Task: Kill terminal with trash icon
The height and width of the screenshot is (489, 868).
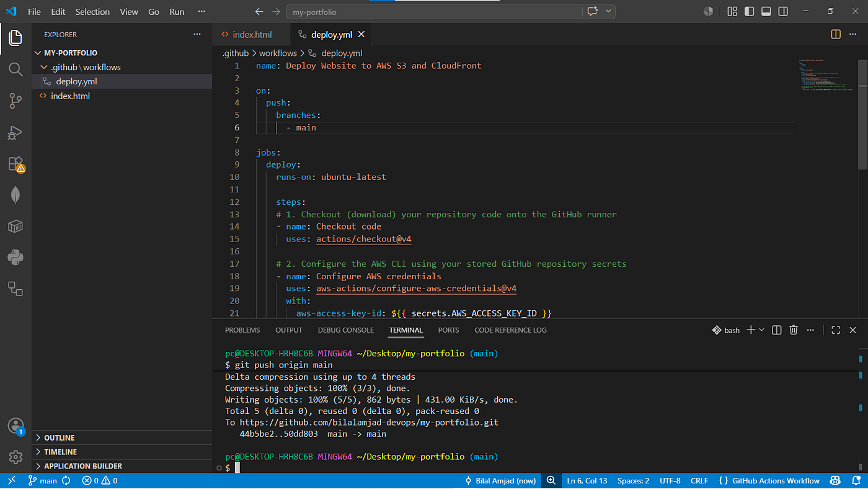Action: coord(794,330)
